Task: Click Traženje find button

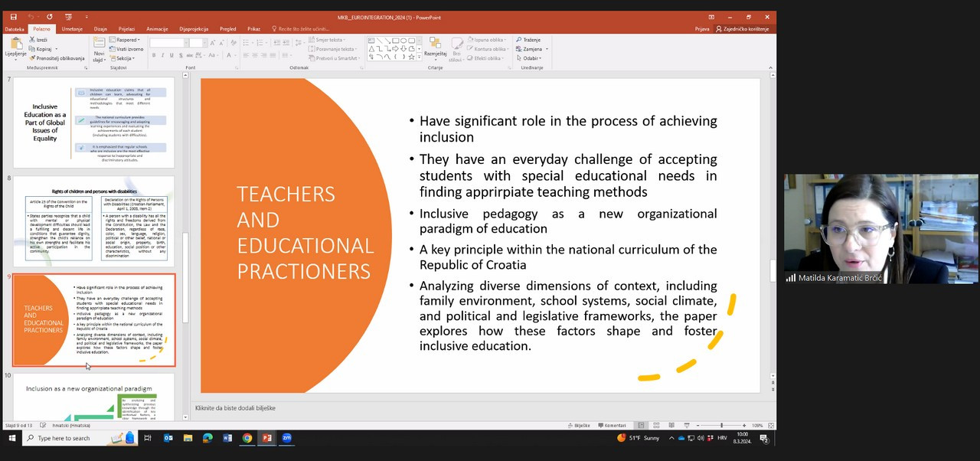Action: 528,40
